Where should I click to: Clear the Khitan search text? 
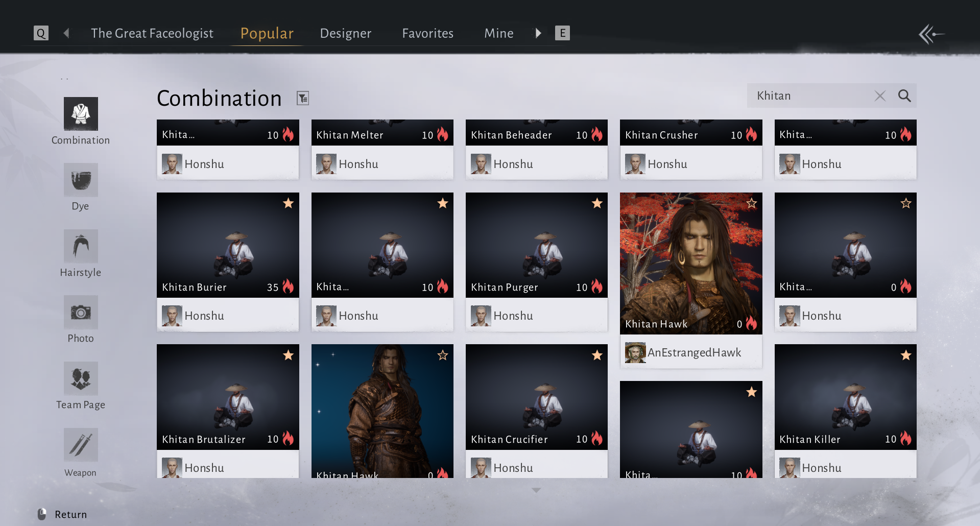880,96
